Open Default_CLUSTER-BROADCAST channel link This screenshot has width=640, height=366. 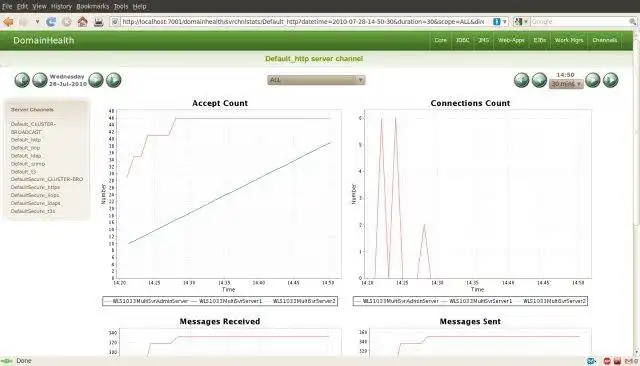point(33,128)
